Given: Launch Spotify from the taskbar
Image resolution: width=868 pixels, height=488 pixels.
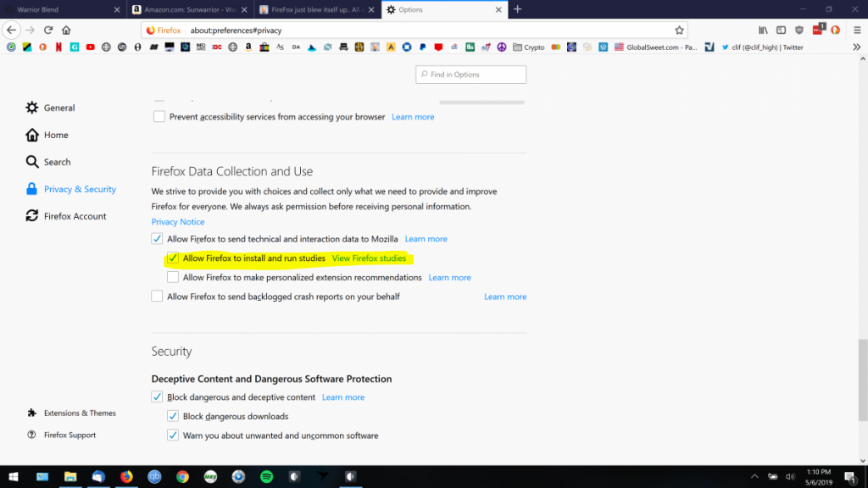Looking at the screenshot, I should click(x=266, y=476).
